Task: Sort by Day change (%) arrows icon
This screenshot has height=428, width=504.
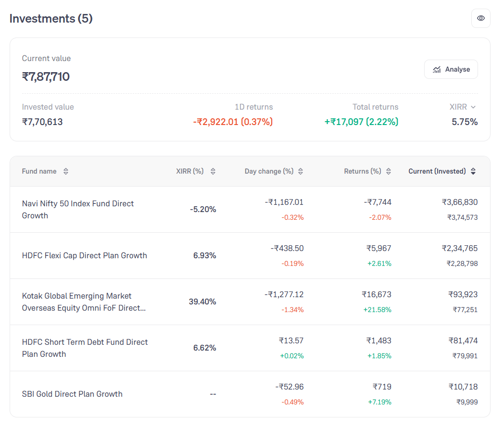Action: coord(301,171)
